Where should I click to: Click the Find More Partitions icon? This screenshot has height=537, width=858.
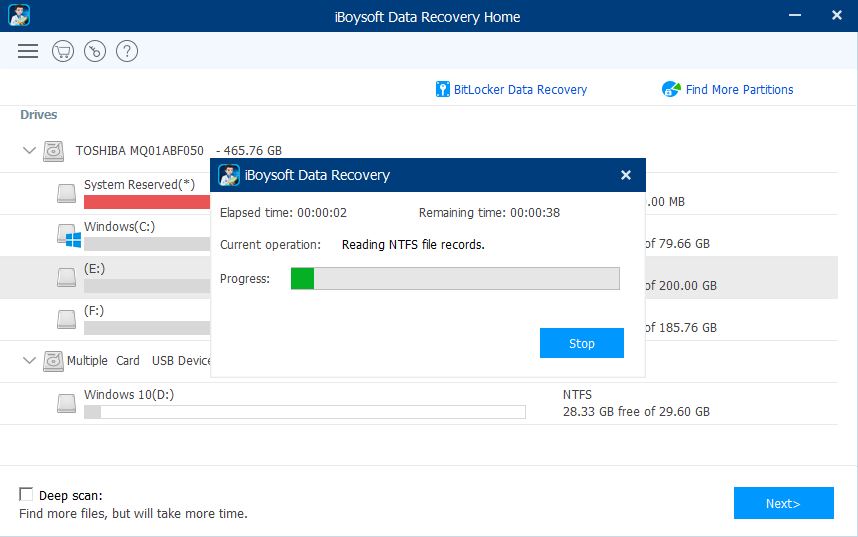pos(671,89)
